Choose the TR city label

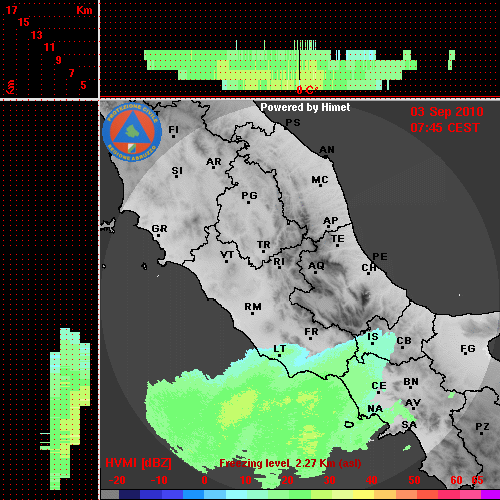[x=263, y=245]
